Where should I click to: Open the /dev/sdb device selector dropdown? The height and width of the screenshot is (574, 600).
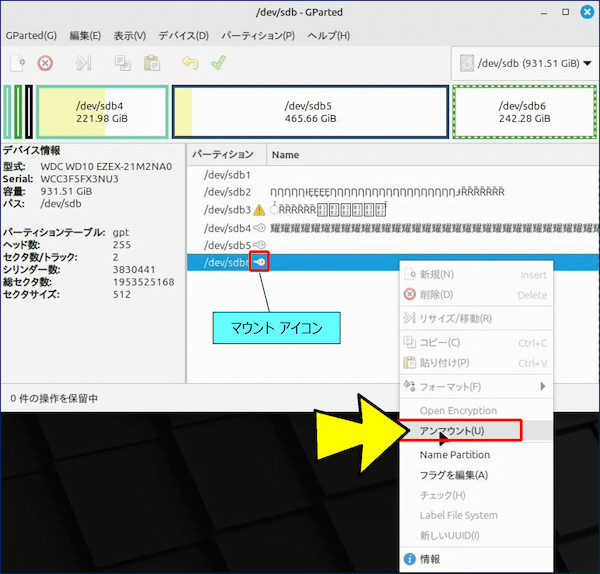coord(523,63)
